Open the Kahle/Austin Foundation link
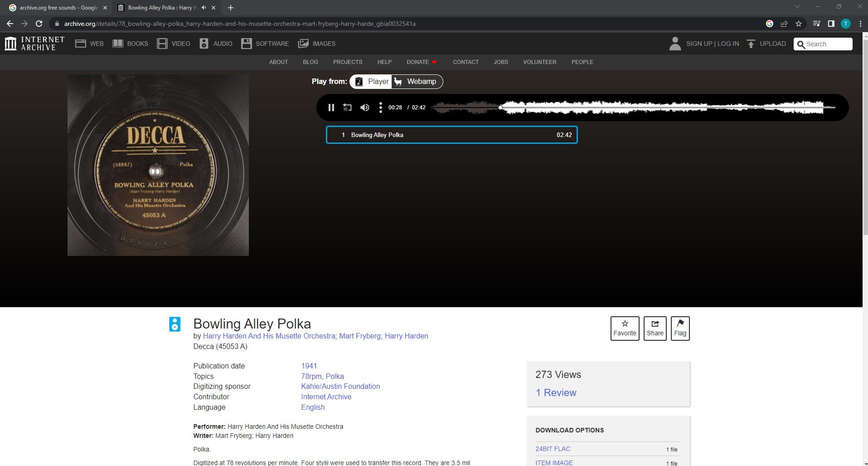Image resolution: width=868 pixels, height=466 pixels. (340, 387)
